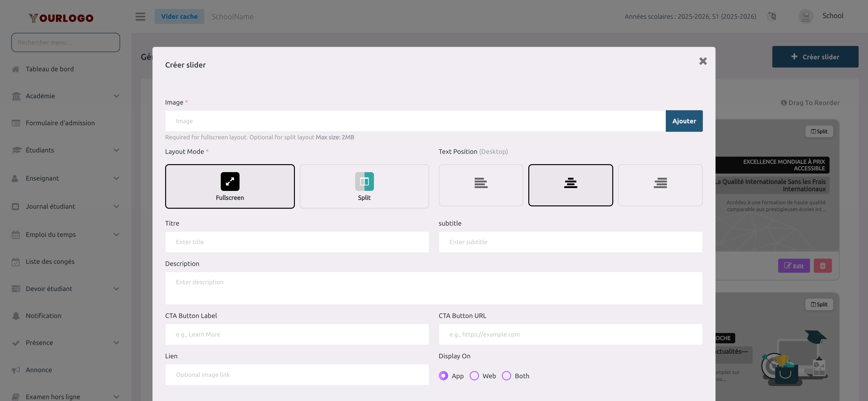Viewport: 868px width, 401px height.
Task: Select the Tableau de bord home icon
Action: pos(16,69)
